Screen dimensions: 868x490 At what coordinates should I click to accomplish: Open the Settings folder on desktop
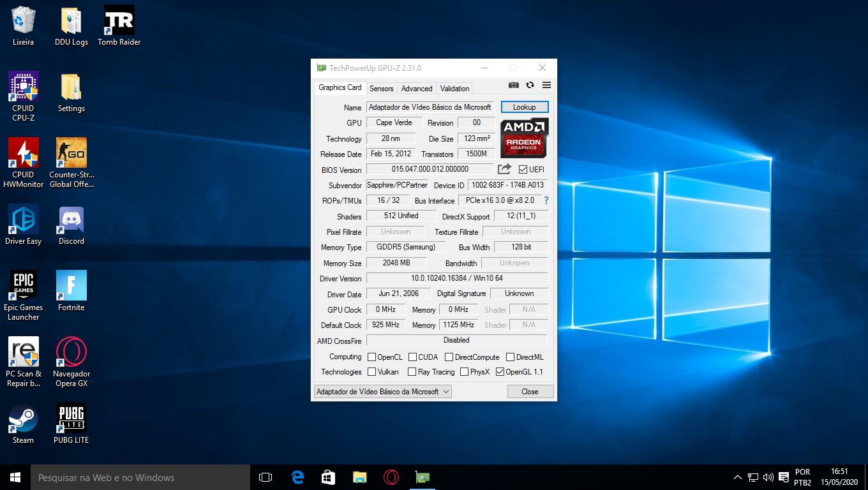71,93
